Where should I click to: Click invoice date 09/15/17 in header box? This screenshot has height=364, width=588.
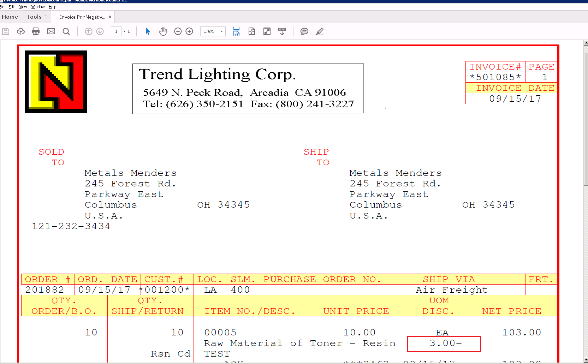(x=515, y=99)
